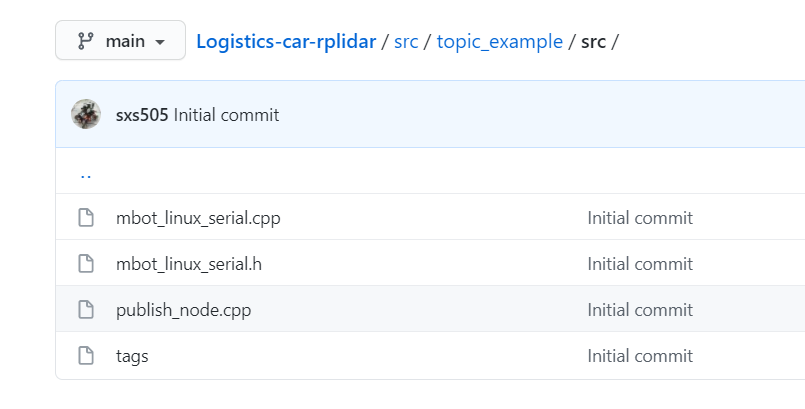Click the file icon beside mbot_linux_serial.h
805x409 pixels.
86,264
